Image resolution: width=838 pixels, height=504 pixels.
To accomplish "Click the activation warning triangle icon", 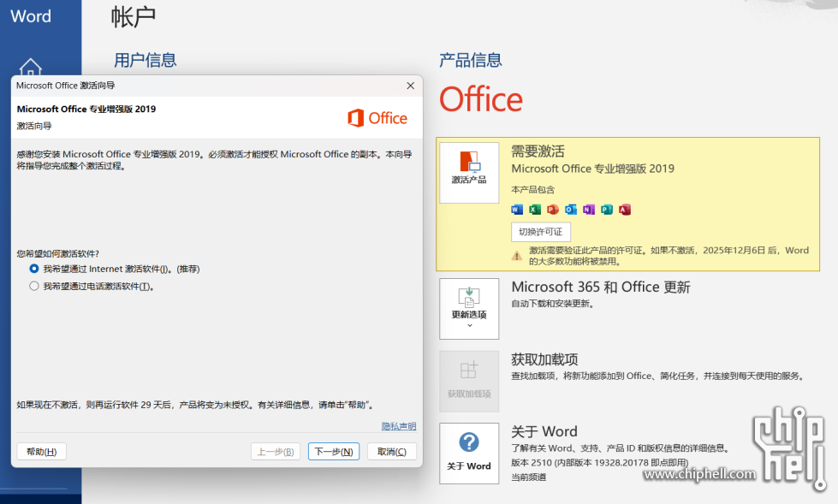I will click(517, 256).
